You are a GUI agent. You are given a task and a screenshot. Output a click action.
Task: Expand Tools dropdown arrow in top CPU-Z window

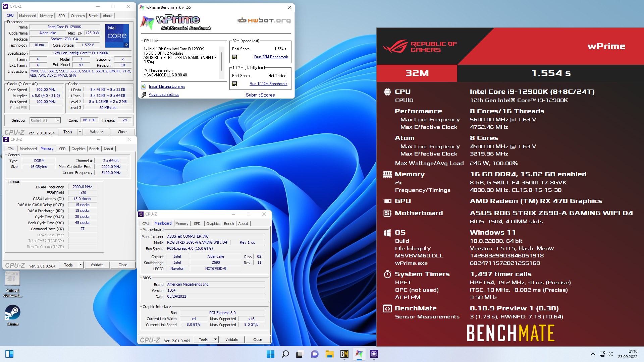(x=80, y=132)
